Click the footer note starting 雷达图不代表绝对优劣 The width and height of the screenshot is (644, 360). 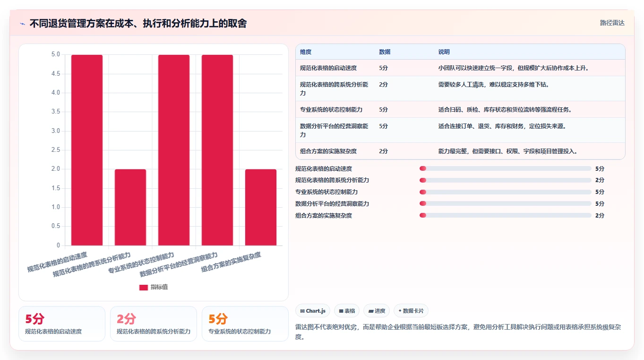point(458,332)
